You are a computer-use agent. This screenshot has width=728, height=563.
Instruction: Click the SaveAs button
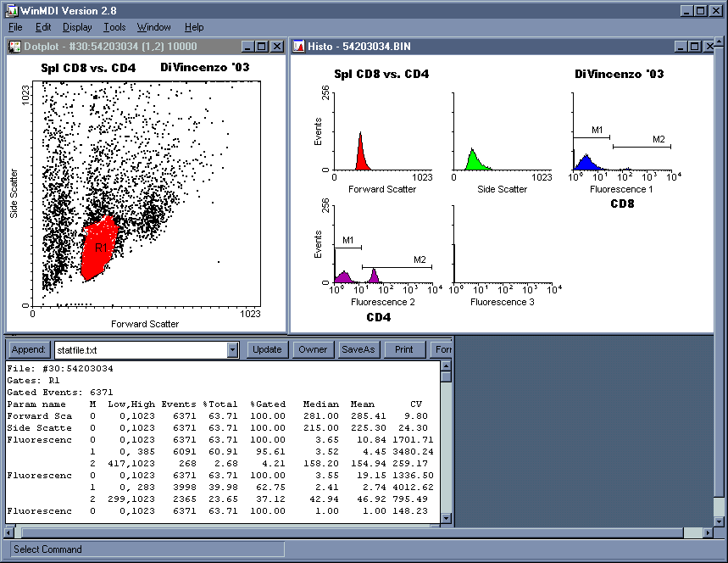(x=358, y=349)
